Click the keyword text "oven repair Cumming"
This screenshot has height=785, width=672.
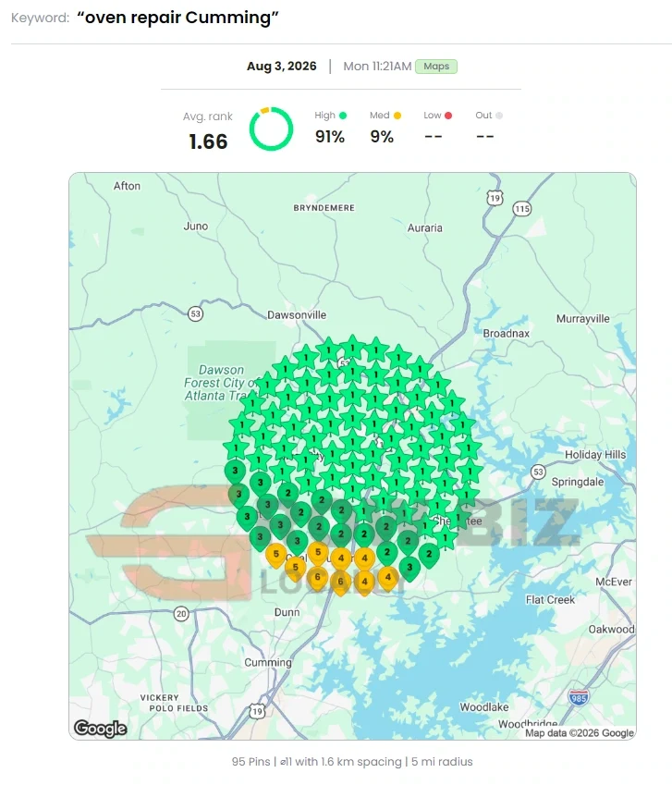pyautogui.click(x=177, y=18)
